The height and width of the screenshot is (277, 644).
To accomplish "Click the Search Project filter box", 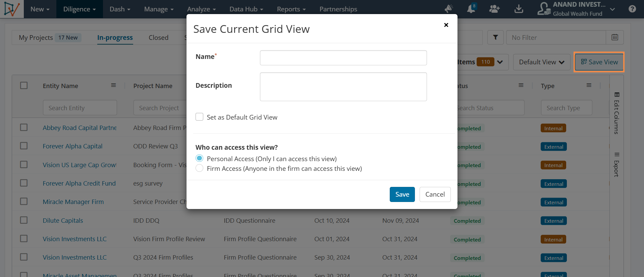I will tap(160, 108).
